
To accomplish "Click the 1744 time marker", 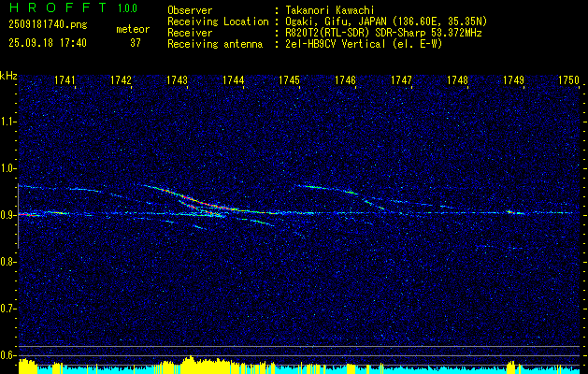I will (x=234, y=79).
